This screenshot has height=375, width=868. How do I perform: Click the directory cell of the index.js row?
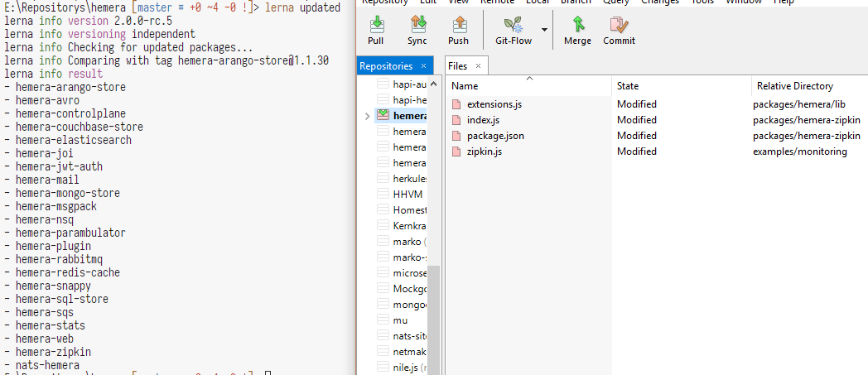pos(807,119)
